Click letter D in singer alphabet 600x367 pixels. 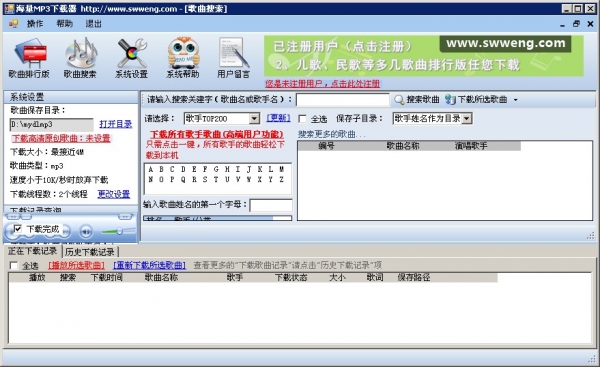pos(183,169)
